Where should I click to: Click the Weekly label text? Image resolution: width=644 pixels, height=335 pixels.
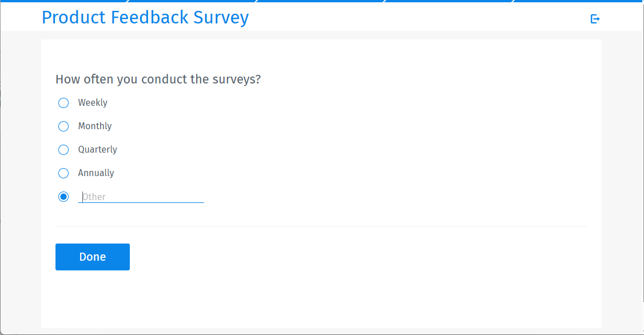(x=93, y=103)
